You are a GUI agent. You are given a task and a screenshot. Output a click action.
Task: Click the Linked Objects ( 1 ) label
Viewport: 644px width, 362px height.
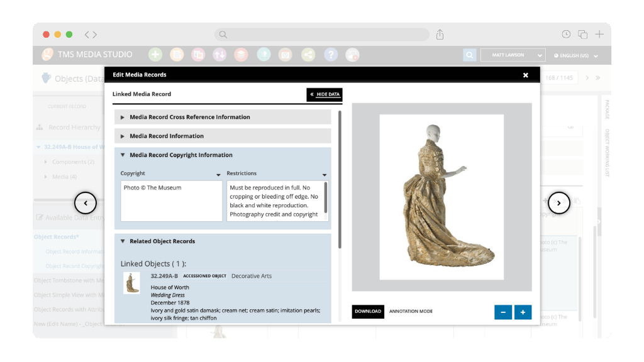point(153,263)
